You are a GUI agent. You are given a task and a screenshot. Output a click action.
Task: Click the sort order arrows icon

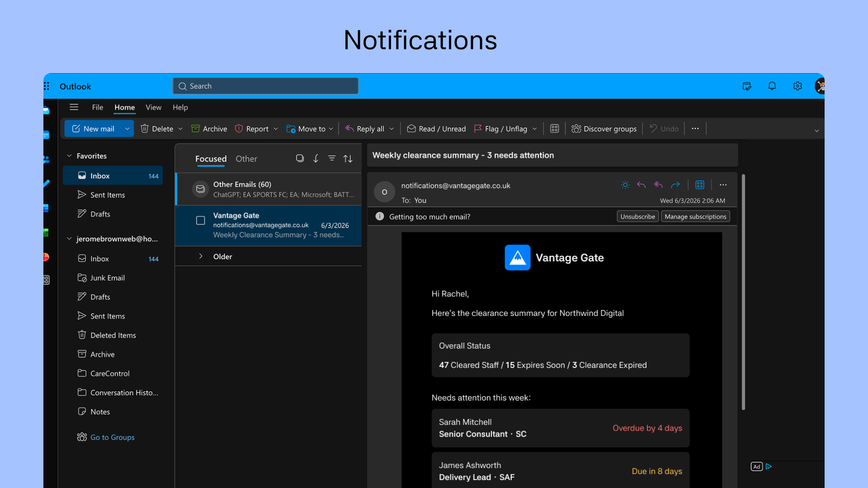pos(348,159)
